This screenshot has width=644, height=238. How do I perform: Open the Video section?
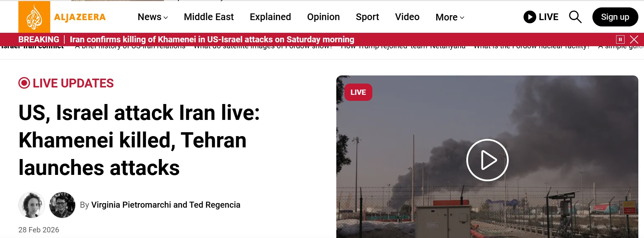407,17
